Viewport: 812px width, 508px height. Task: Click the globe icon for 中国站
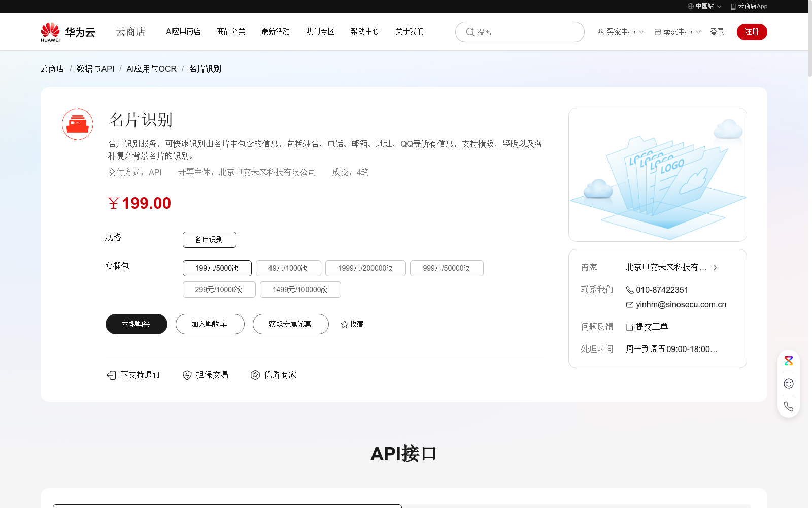[691, 6]
